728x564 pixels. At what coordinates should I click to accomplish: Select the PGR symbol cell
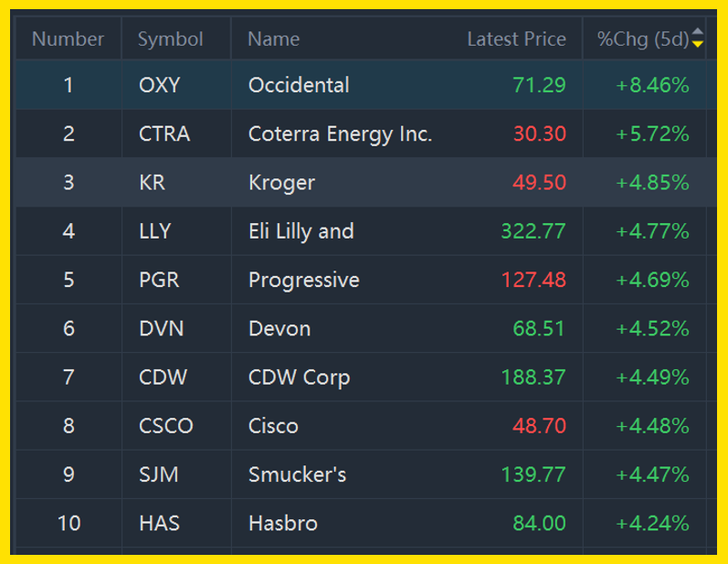click(x=159, y=280)
